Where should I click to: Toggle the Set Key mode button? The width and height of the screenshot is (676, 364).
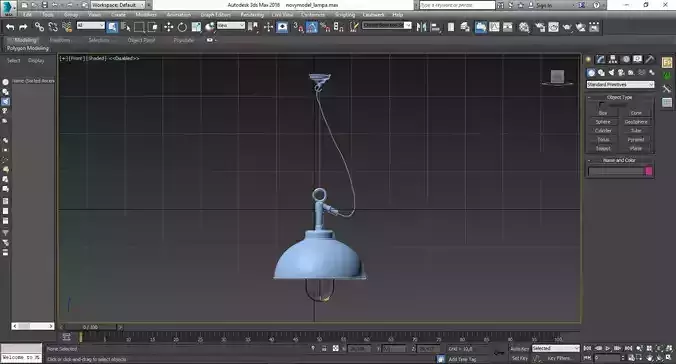click(520, 358)
